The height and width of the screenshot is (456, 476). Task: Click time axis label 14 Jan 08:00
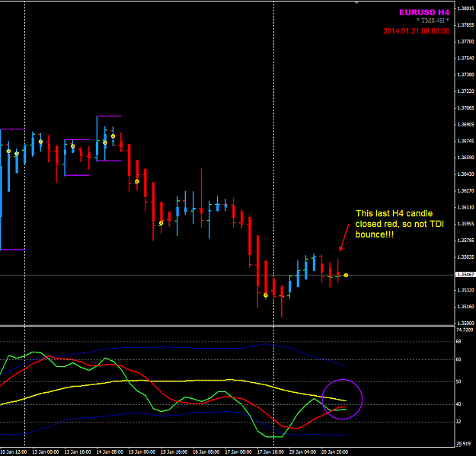tap(110, 452)
